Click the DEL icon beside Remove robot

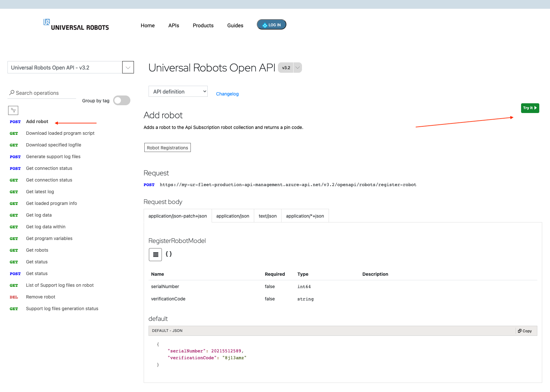(x=14, y=297)
